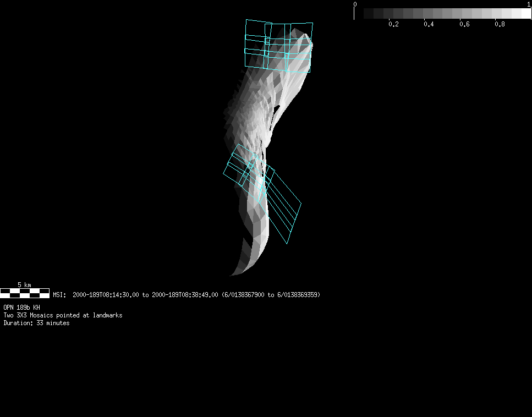
Task: Click "Two 3X3 Mosaics pointed at landmarks" text
Action: (63, 315)
